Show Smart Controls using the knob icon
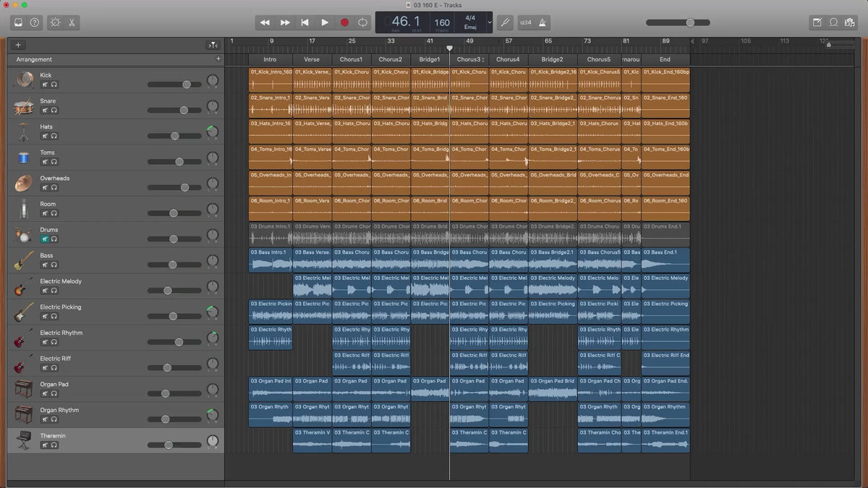The height and width of the screenshot is (488, 868). click(55, 22)
